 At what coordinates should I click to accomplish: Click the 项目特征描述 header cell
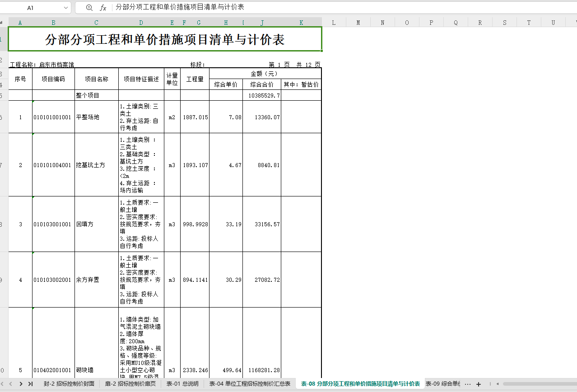pyautogui.click(x=141, y=79)
